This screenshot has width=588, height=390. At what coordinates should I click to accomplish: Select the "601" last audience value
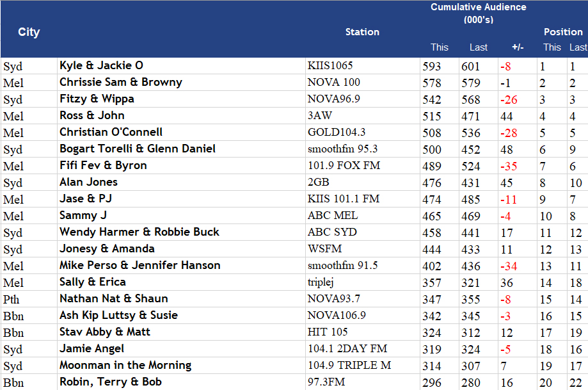point(471,67)
